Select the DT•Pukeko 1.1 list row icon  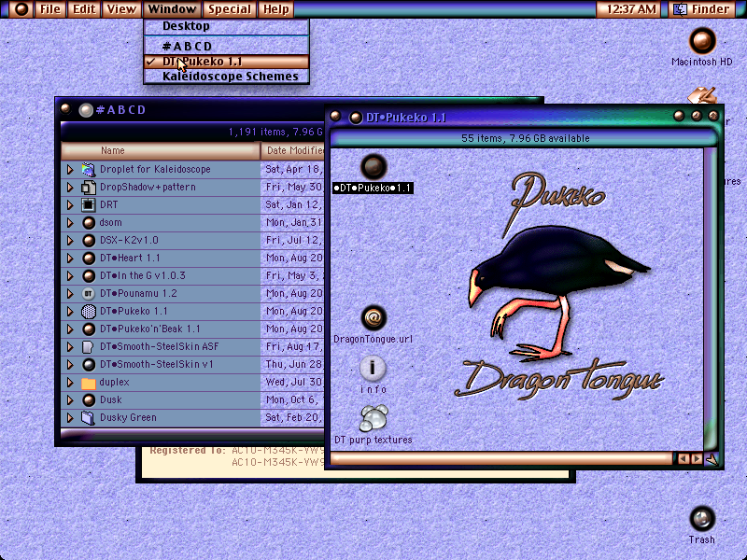tap(88, 311)
